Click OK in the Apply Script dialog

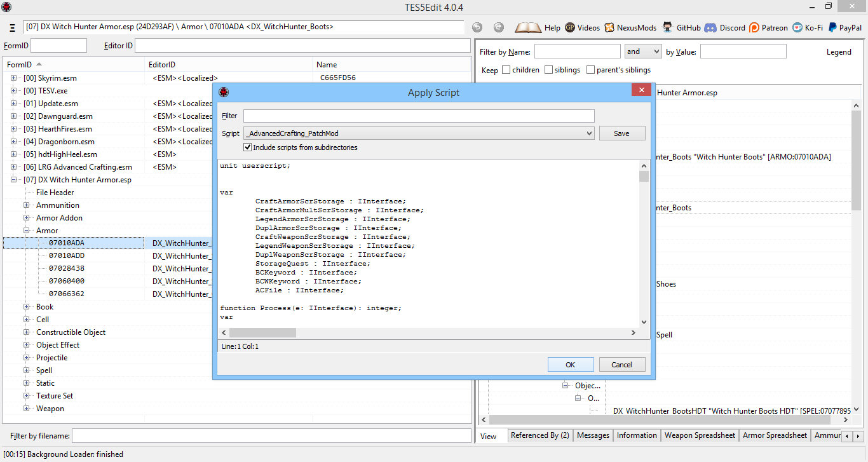click(571, 365)
